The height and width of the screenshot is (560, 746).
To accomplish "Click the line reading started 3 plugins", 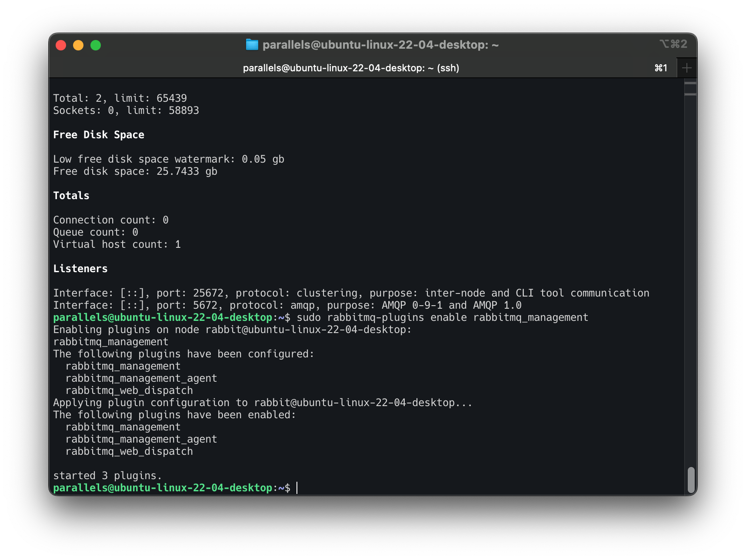I will pos(107,475).
